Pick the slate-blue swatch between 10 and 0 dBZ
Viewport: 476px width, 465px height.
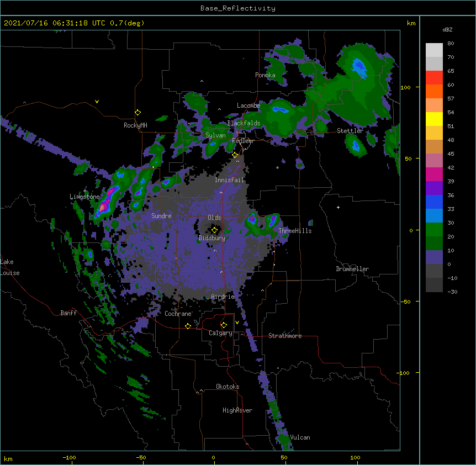(x=434, y=257)
